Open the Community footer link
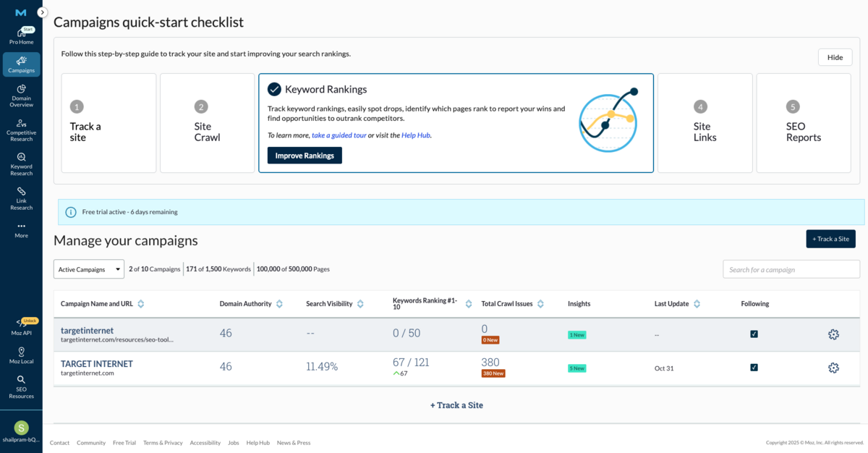Screen dimensions: 868x453 (91, 443)
